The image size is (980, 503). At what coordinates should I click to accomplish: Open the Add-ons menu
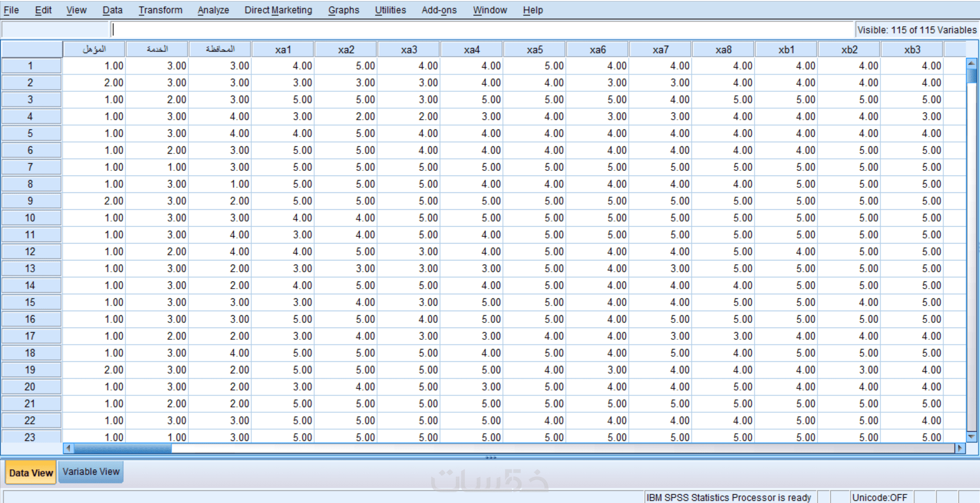click(x=439, y=10)
